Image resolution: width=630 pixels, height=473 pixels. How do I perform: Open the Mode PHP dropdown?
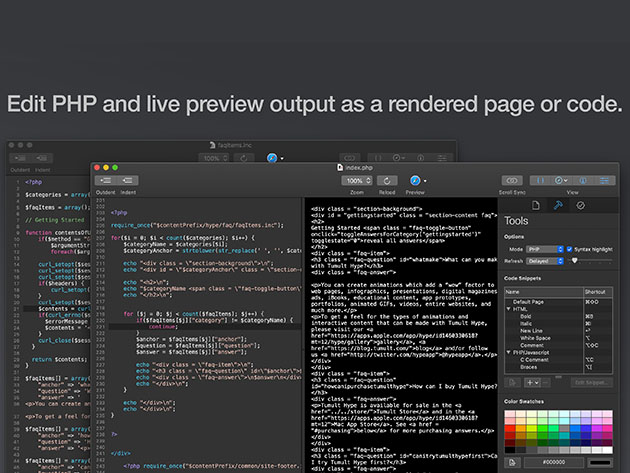(545, 250)
